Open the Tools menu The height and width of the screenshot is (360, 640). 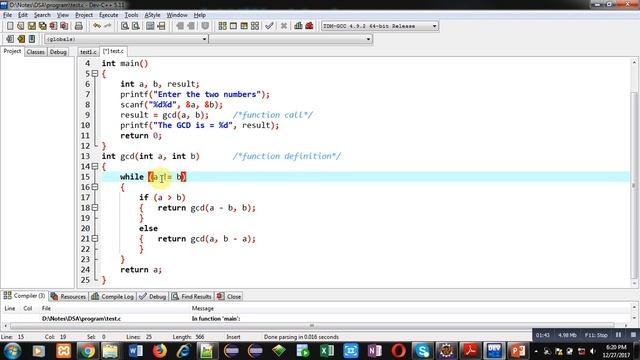point(131,15)
